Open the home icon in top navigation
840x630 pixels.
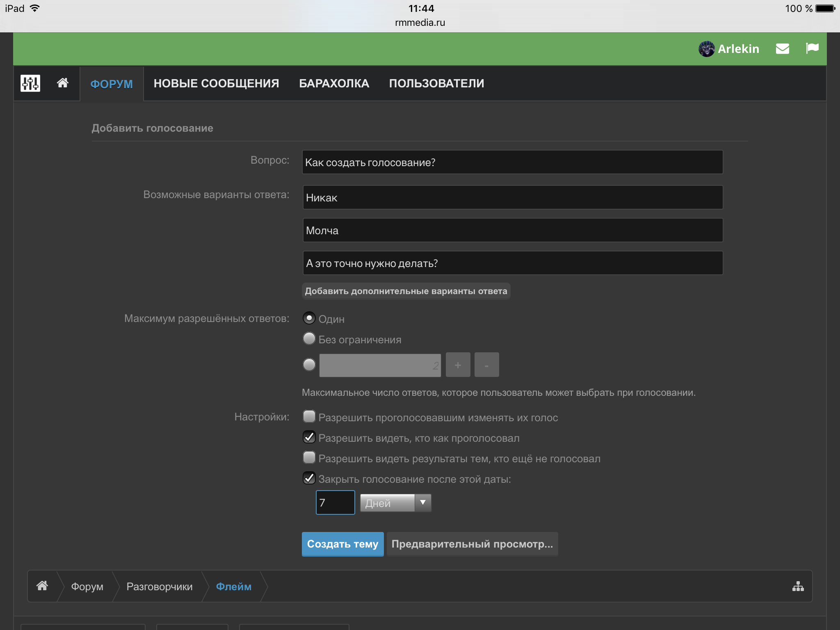coord(62,83)
